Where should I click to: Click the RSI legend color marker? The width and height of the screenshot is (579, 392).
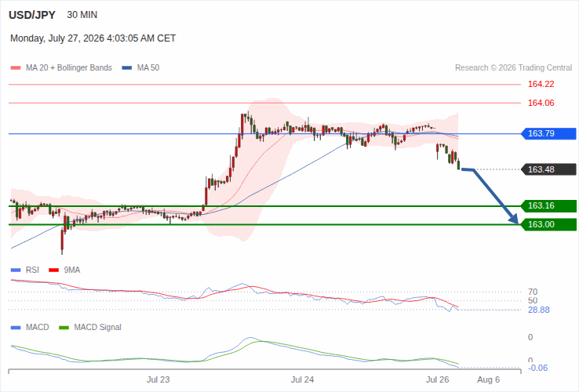[16, 270]
